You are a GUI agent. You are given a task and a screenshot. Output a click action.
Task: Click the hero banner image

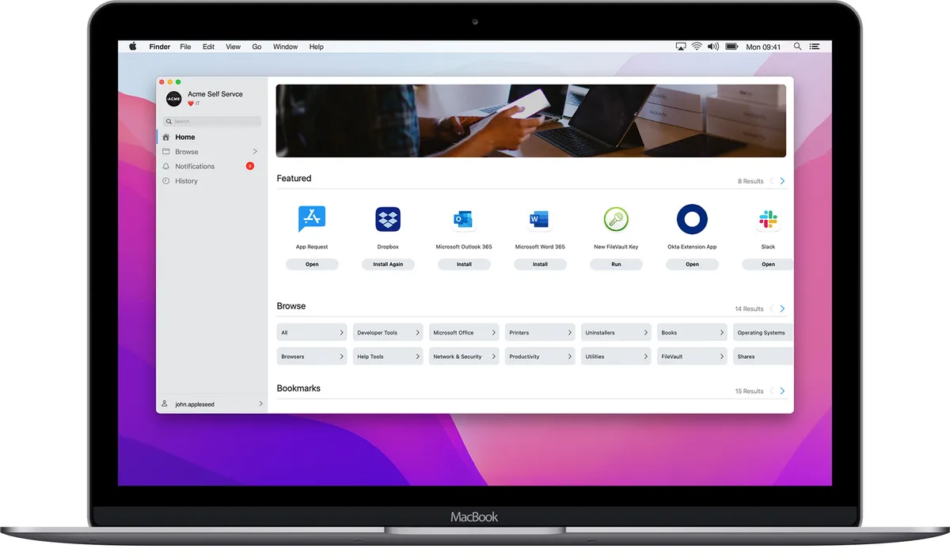point(530,121)
